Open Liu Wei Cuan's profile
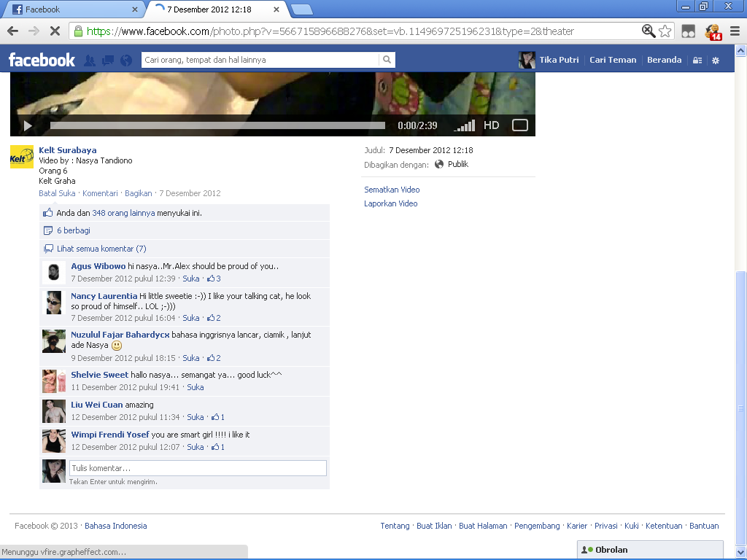Screen dimensions: 747x560 [x=97, y=405]
